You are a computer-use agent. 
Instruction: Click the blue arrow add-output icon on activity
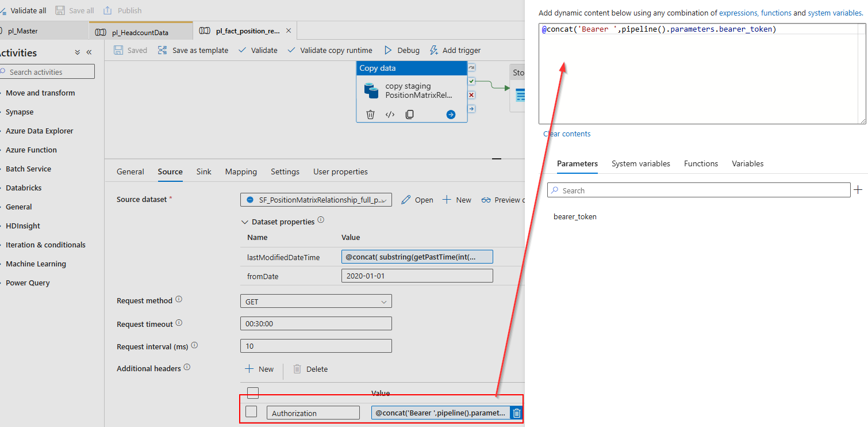[451, 115]
